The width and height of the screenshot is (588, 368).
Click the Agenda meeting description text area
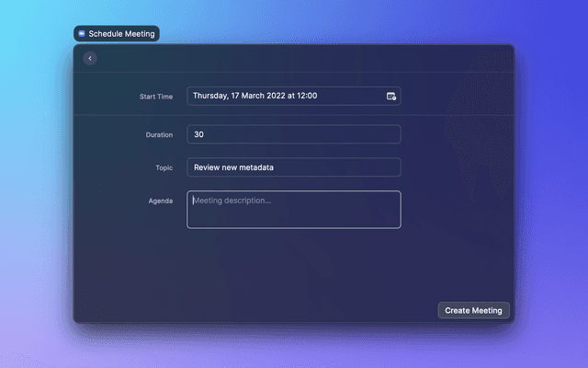tap(293, 210)
